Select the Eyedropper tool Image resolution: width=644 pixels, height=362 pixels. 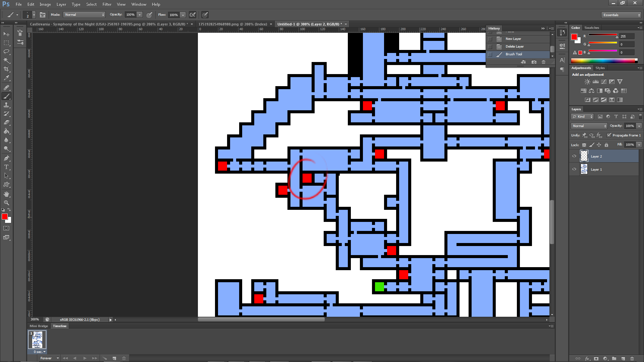(x=6, y=78)
